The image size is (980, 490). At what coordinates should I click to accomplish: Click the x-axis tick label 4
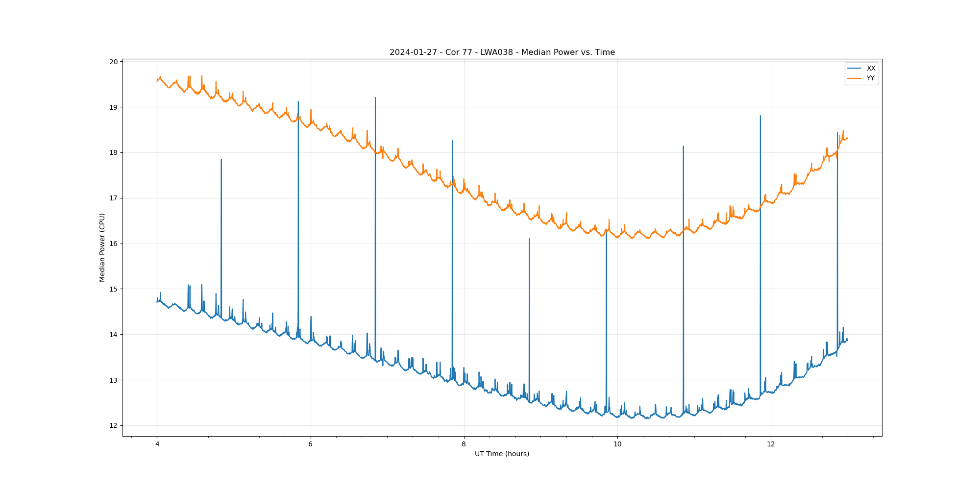[157, 444]
